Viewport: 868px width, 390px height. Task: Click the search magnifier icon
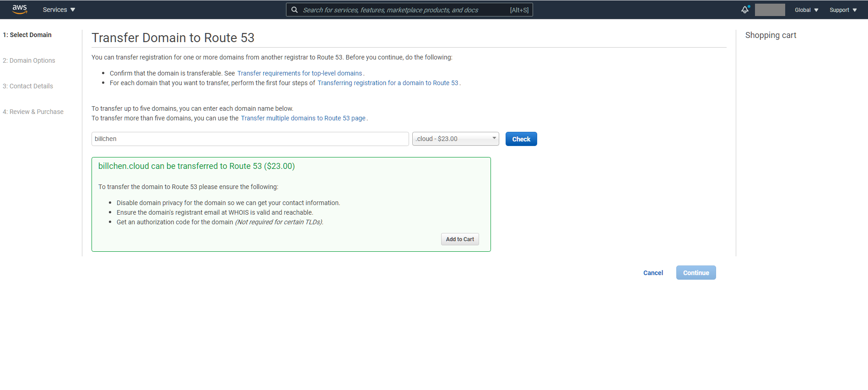295,10
